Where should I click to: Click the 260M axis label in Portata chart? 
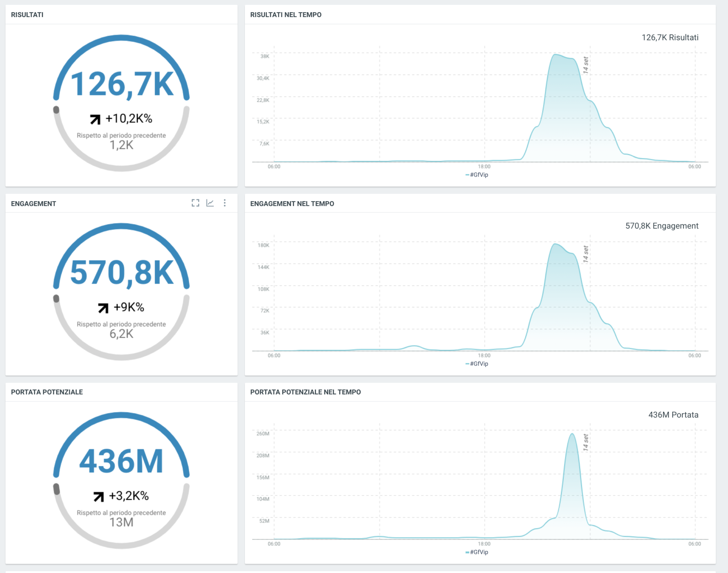(x=263, y=433)
